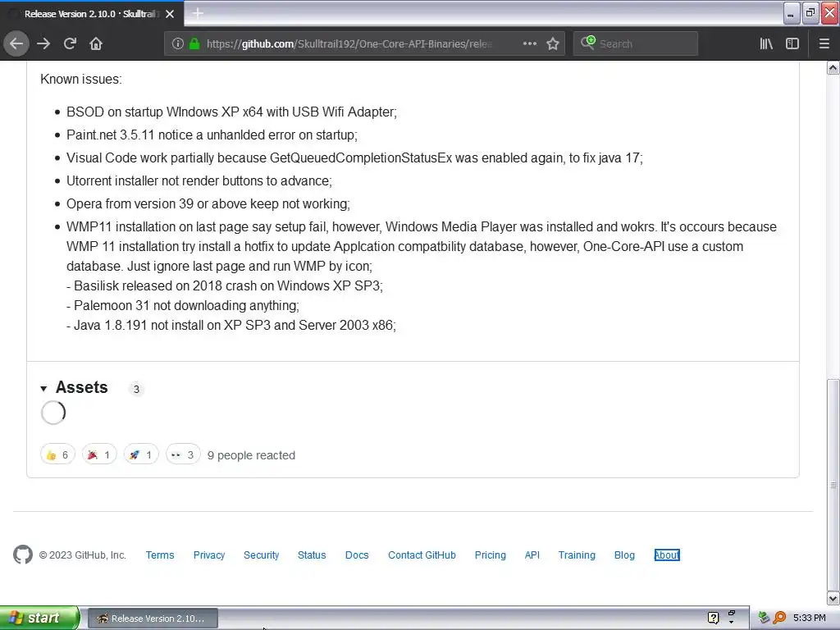The width and height of the screenshot is (840, 630).
Task: Select the Release Version 2.10.0 tab
Action: [92, 14]
